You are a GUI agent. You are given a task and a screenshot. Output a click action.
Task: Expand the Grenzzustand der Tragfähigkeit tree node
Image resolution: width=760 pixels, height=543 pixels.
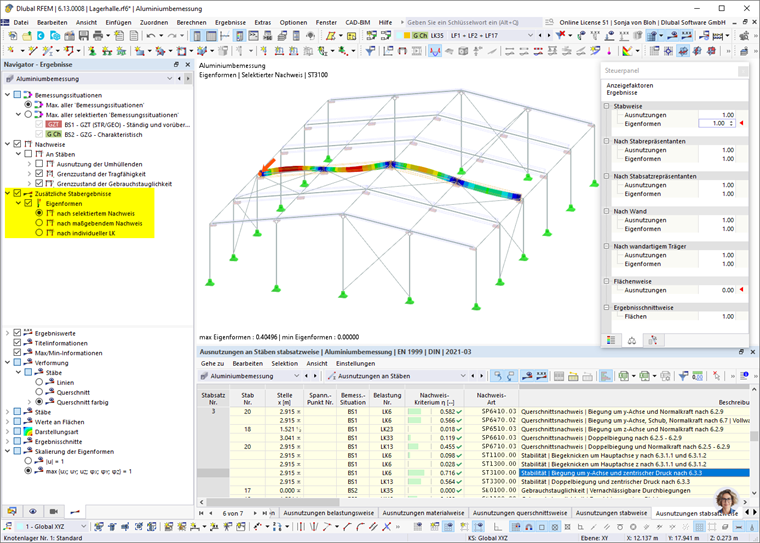(x=28, y=173)
